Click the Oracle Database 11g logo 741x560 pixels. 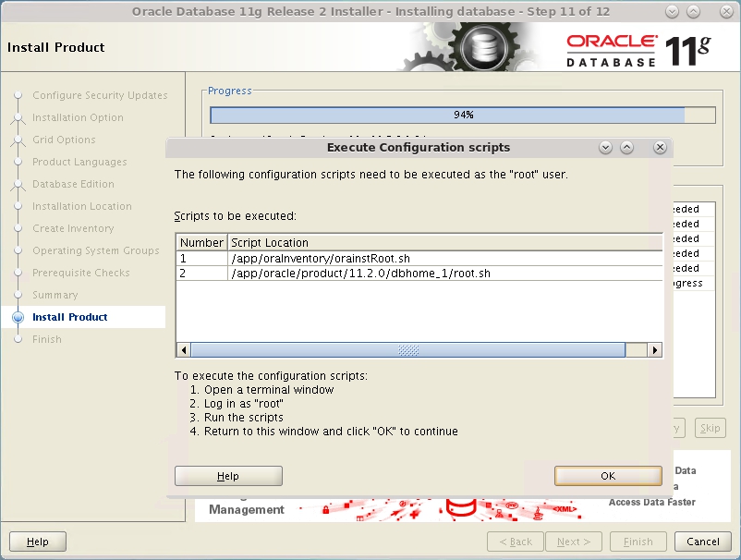click(638, 51)
